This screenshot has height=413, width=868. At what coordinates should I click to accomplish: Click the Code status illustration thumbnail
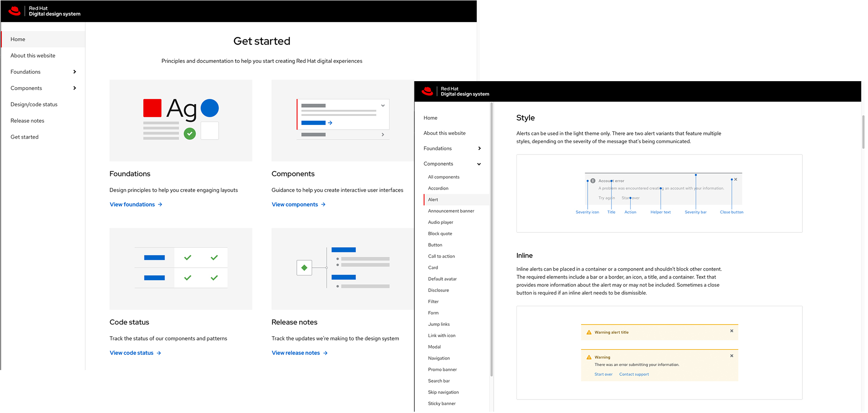pyautogui.click(x=181, y=269)
